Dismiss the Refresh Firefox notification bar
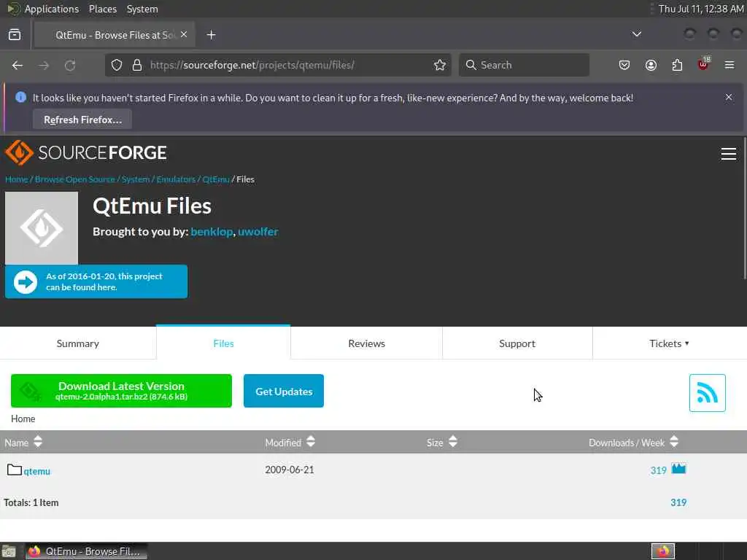The image size is (747, 560). click(729, 97)
